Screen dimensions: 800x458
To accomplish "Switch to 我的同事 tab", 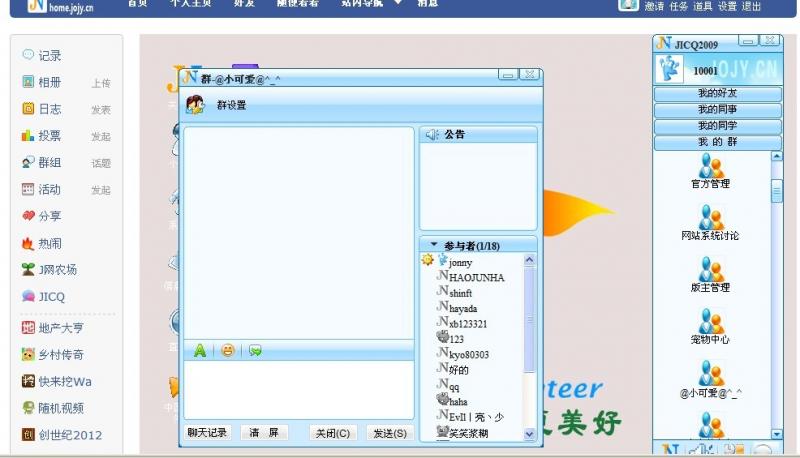I will click(717, 110).
